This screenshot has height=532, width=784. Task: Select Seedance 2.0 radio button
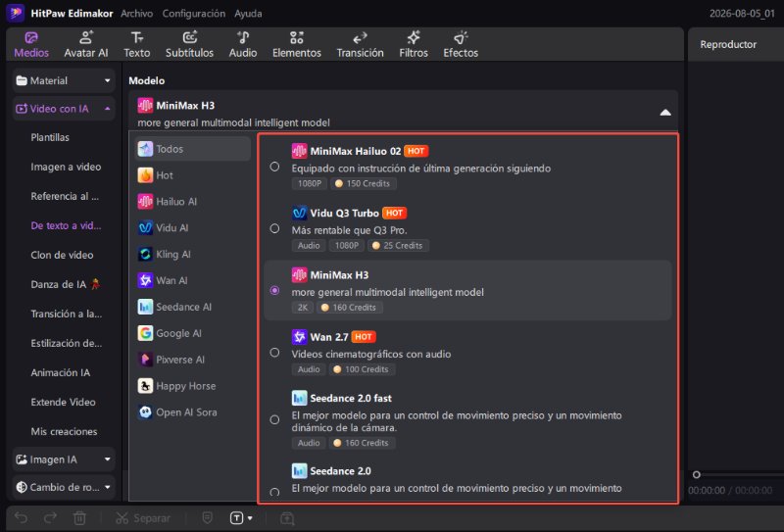click(x=274, y=493)
